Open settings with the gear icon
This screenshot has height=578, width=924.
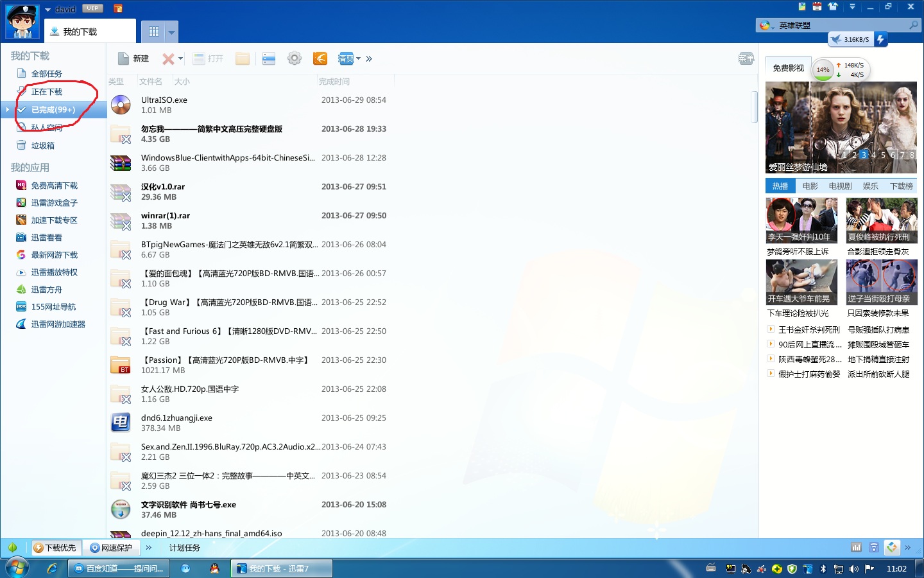[295, 58]
